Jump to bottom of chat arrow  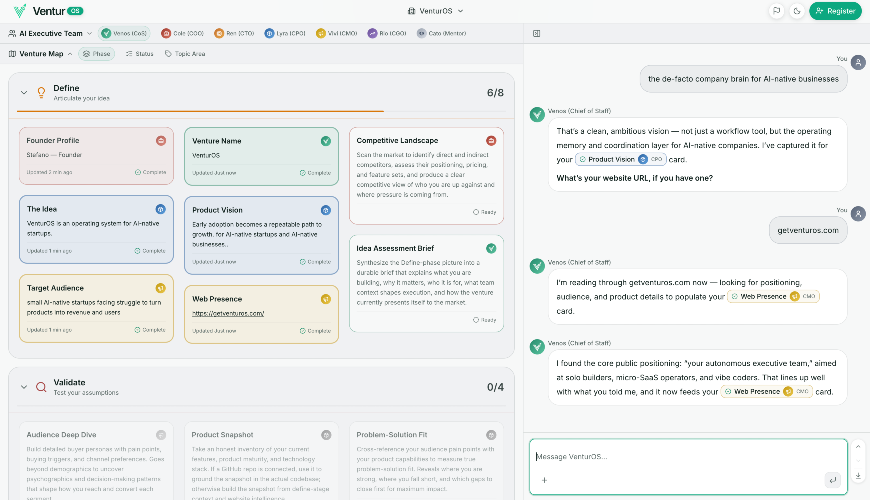tap(858, 476)
